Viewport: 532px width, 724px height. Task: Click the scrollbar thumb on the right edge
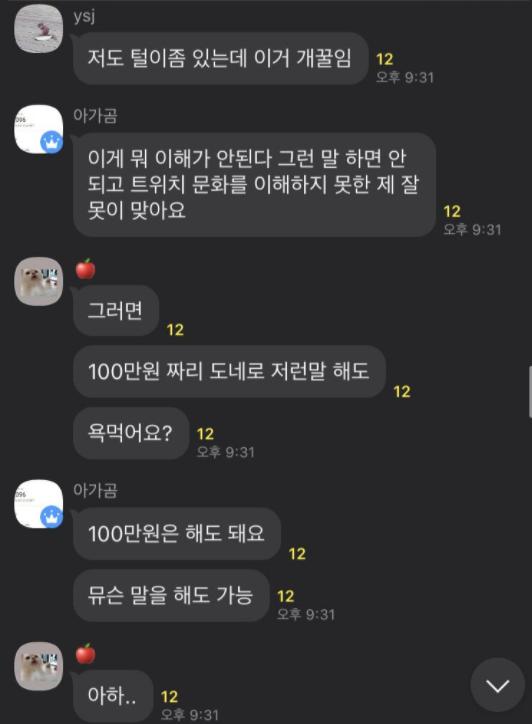pos(530,392)
